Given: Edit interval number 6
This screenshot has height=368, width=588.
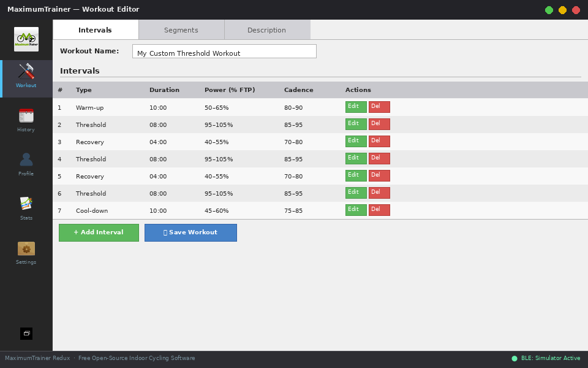Looking at the screenshot, I should [355, 192].
